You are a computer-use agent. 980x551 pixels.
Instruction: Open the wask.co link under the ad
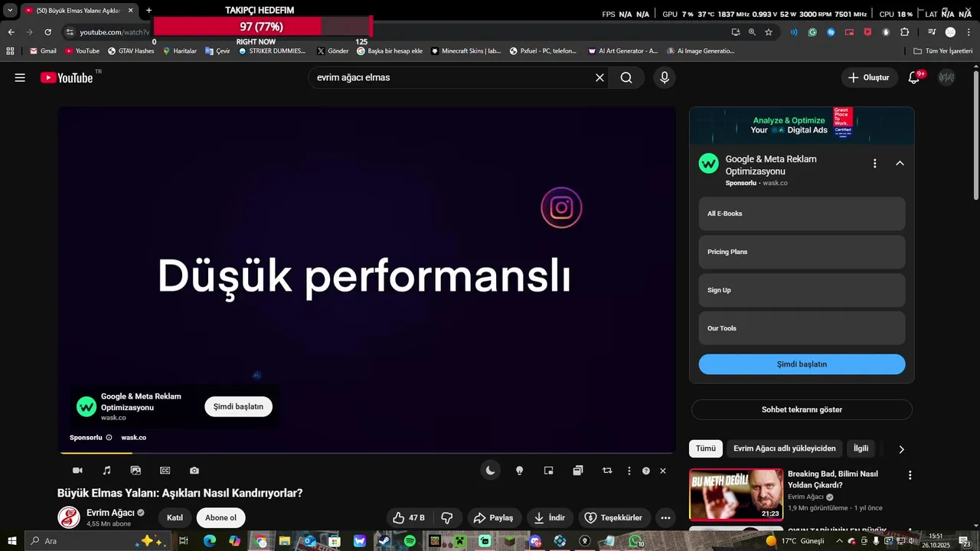[x=133, y=438]
